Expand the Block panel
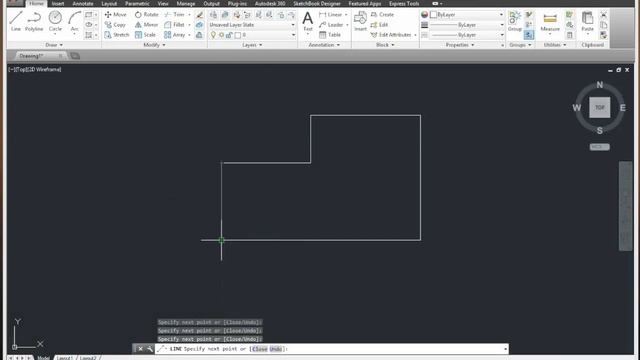Viewport: 640px width, 360px height. [x=385, y=45]
